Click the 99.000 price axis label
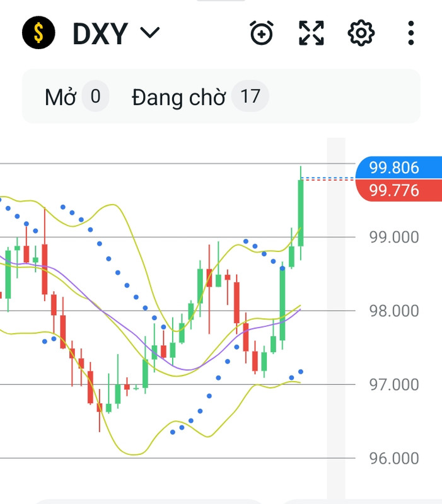The width and height of the screenshot is (442, 504). 393,238
